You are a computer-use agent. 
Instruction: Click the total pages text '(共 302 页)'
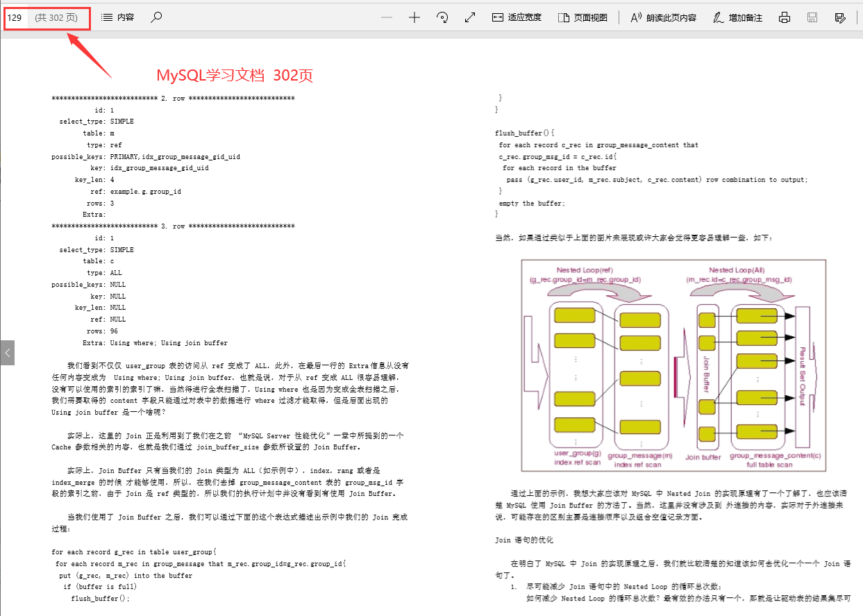coord(56,17)
